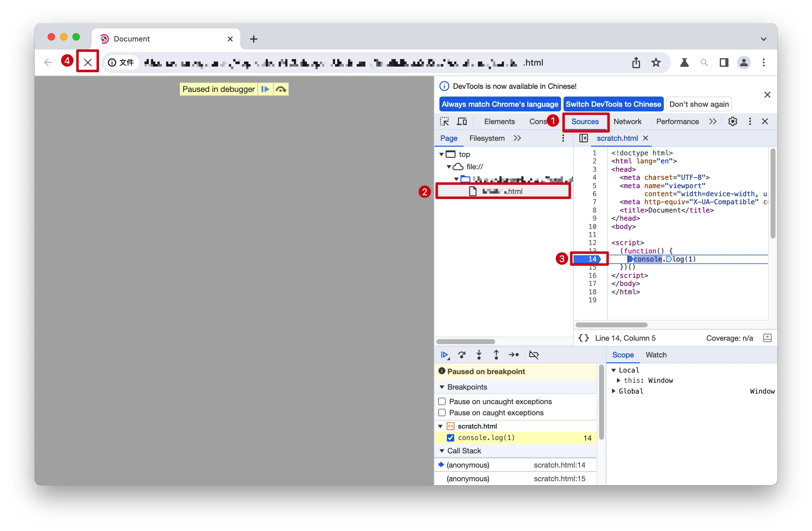This screenshot has height=531, width=812.
Task: Click the Step over next function call icon
Action: 462,355
